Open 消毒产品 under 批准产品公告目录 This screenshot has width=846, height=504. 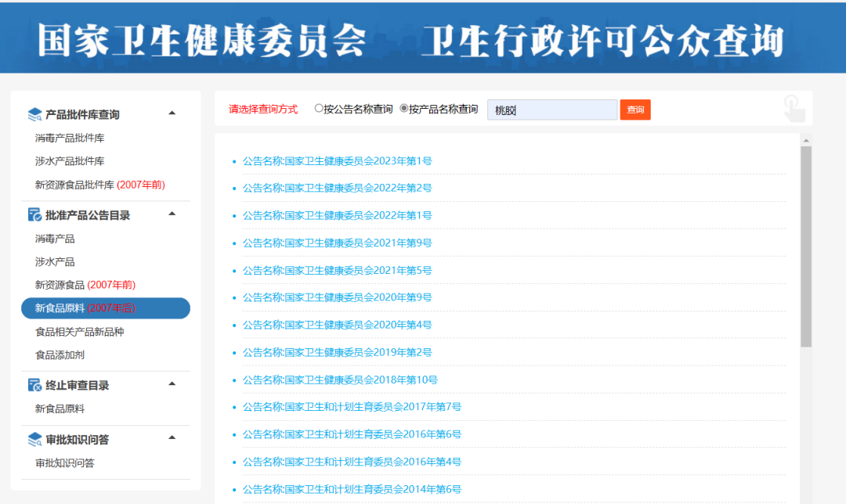point(55,239)
